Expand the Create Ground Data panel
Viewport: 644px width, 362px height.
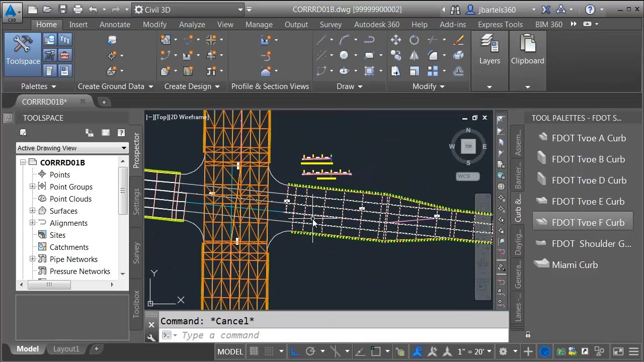tap(115, 86)
